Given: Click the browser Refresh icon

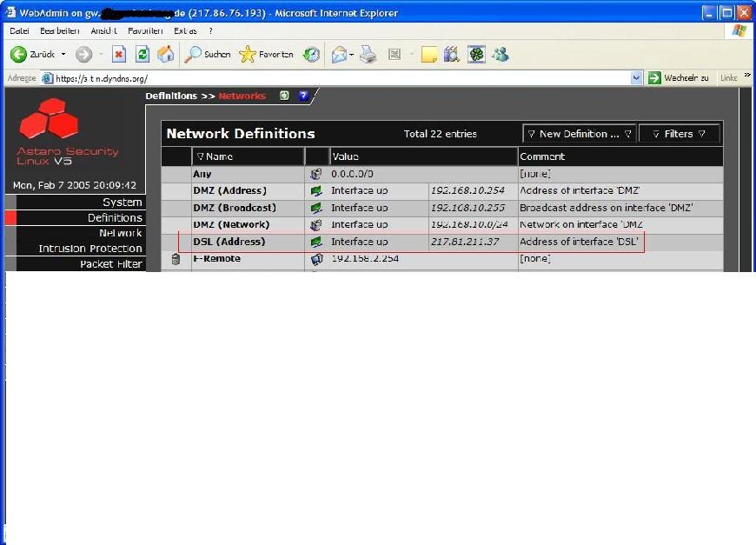Looking at the screenshot, I should 143,55.
